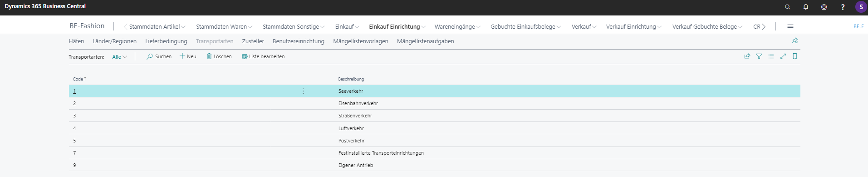Click code cell 5

(x=74, y=141)
